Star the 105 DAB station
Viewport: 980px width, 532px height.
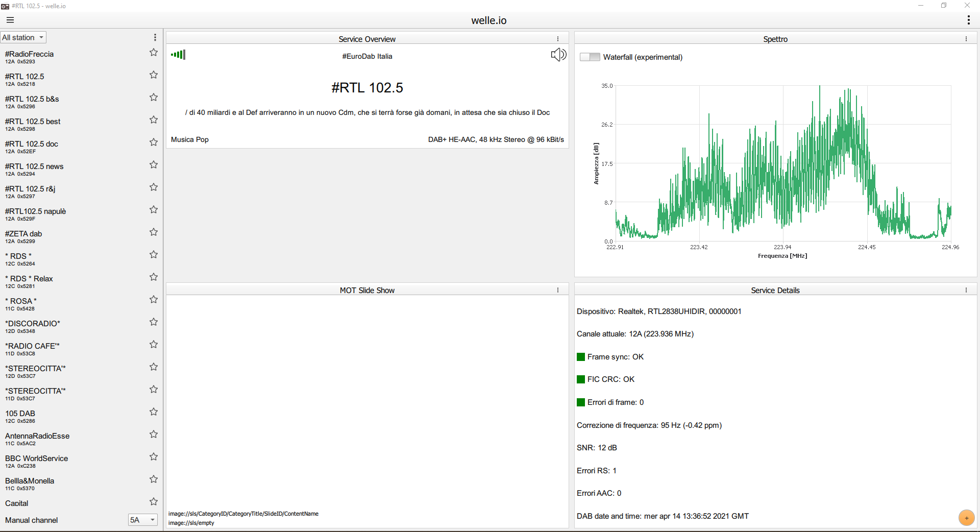(x=154, y=412)
